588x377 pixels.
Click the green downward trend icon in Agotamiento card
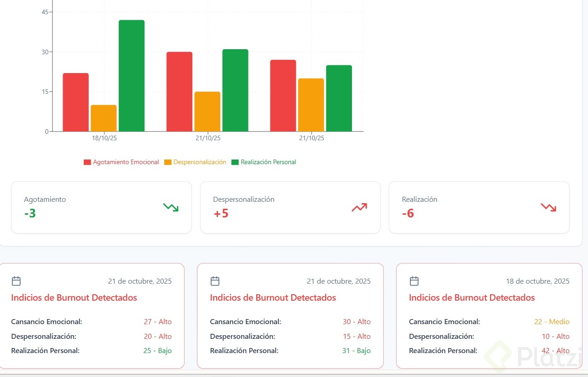171,207
